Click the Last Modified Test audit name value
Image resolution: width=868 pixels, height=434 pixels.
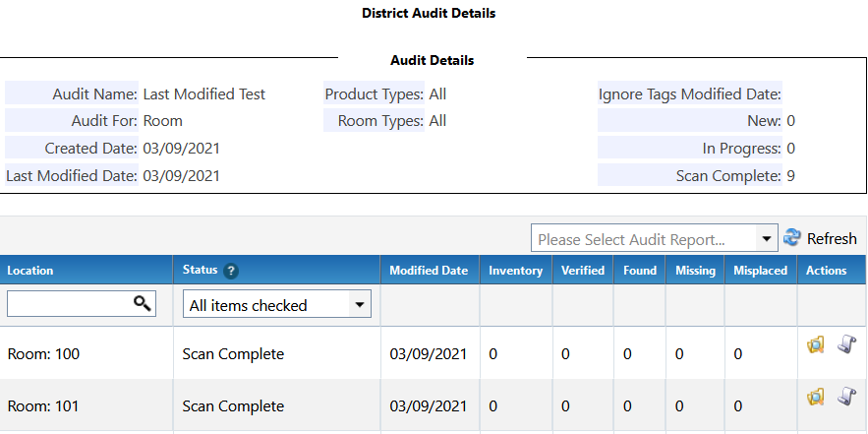point(204,94)
